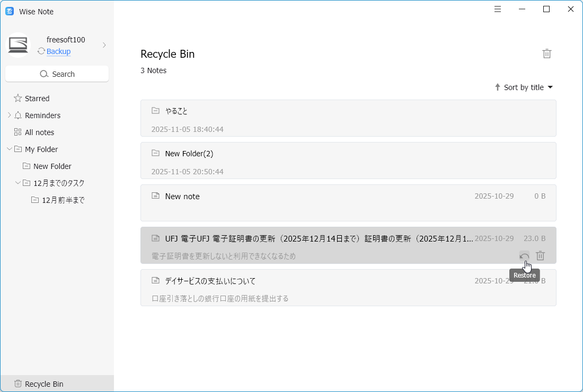The width and height of the screenshot is (583, 392).
Task: Open the hamburger menu in title bar
Action: [498, 9]
